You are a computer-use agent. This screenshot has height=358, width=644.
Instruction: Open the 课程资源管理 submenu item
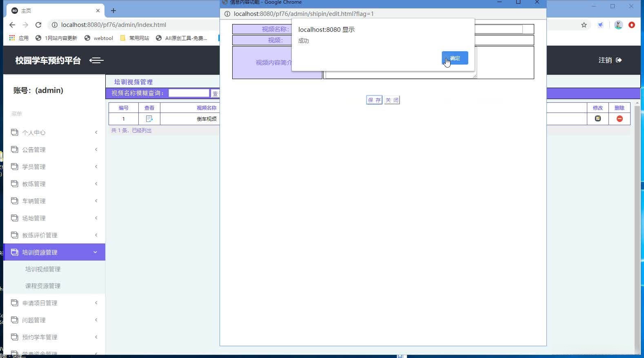click(x=43, y=286)
